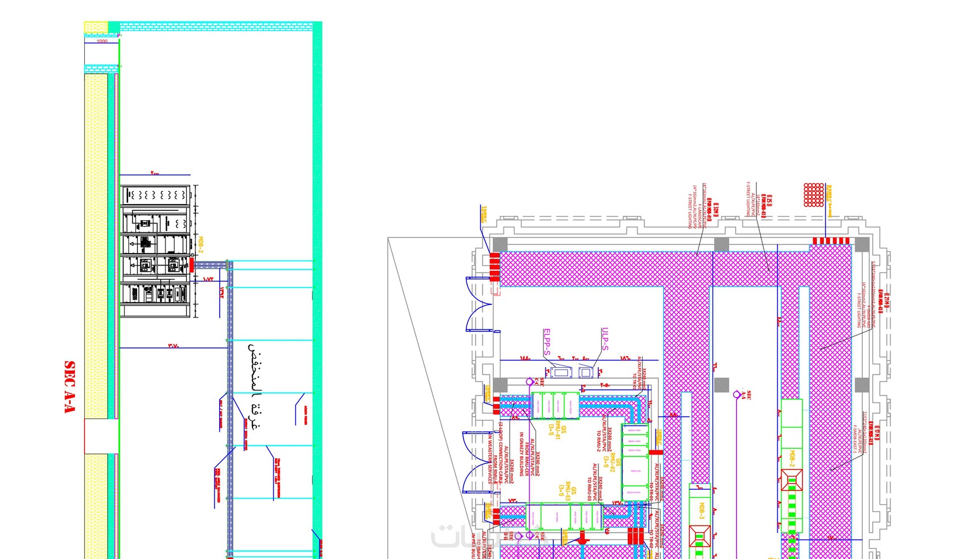
Task: Click the "MDB-3" label in the floor plan
Action: pos(702,511)
